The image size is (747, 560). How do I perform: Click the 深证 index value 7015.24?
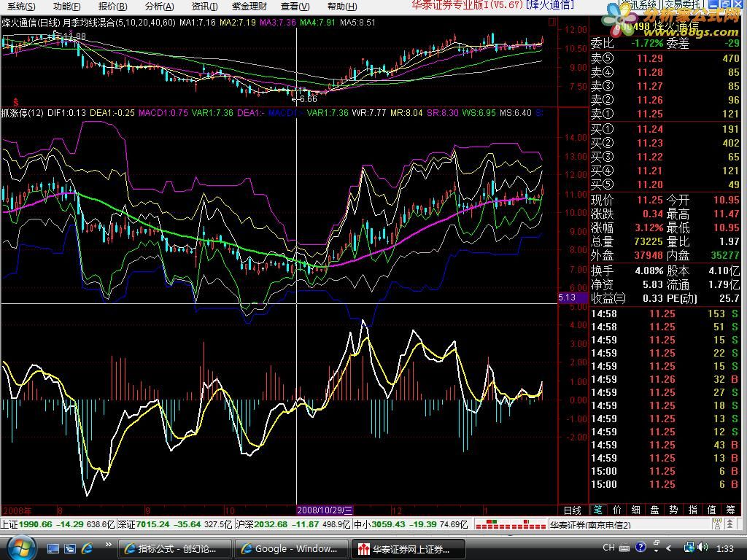tap(153, 524)
